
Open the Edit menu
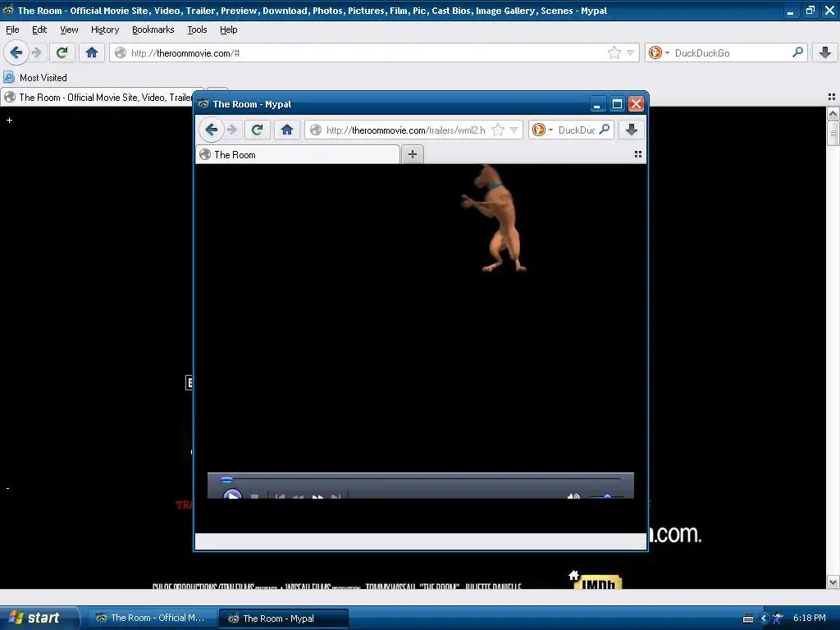pyautogui.click(x=39, y=30)
